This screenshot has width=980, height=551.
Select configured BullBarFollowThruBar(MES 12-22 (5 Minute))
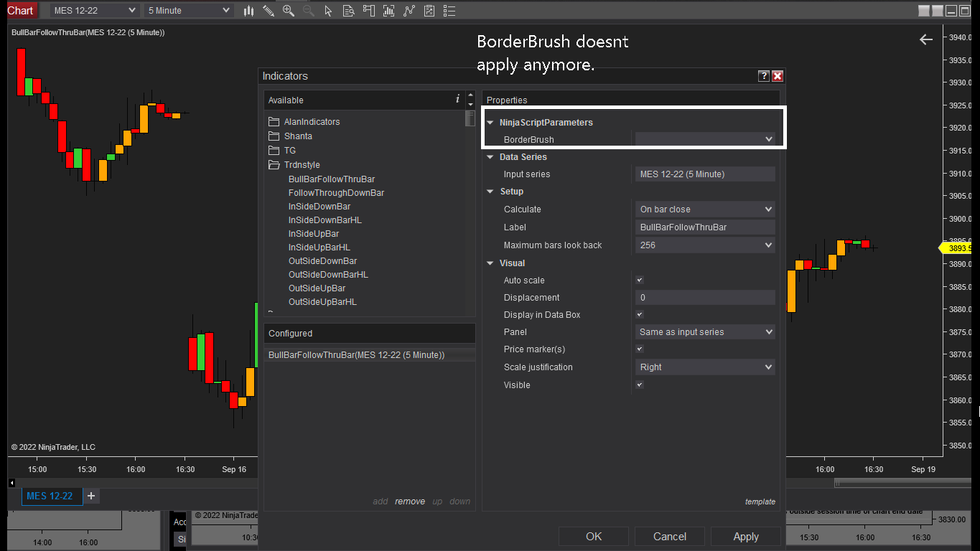pos(370,355)
